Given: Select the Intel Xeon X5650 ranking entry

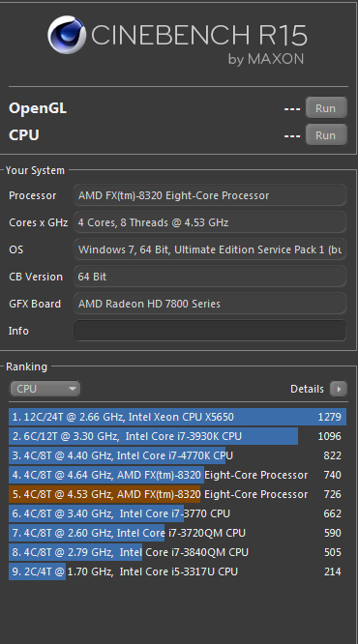Looking at the screenshot, I should 178,417.
